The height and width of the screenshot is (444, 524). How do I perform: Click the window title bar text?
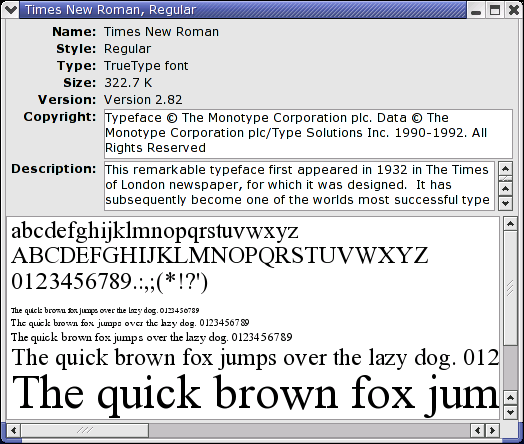(111, 10)
